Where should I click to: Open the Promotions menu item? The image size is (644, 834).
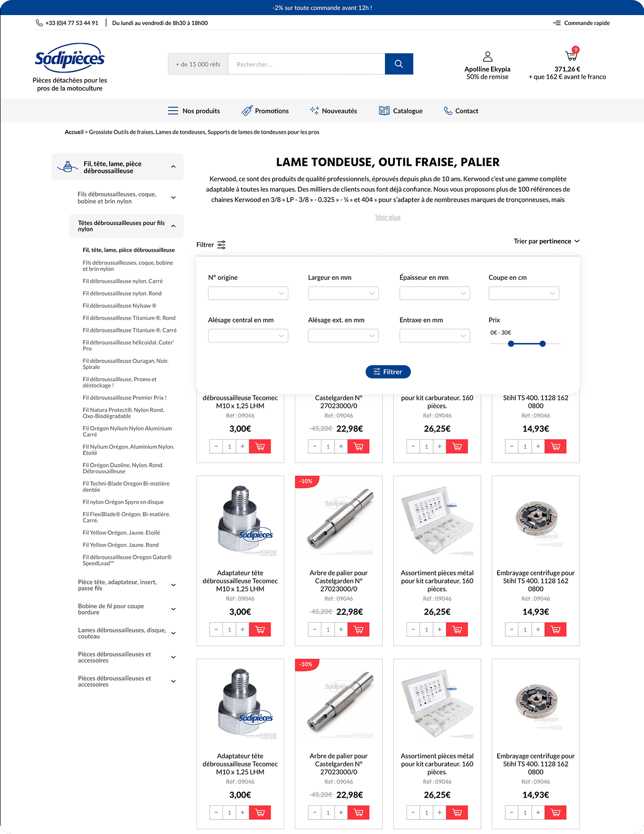click(265, 111)
